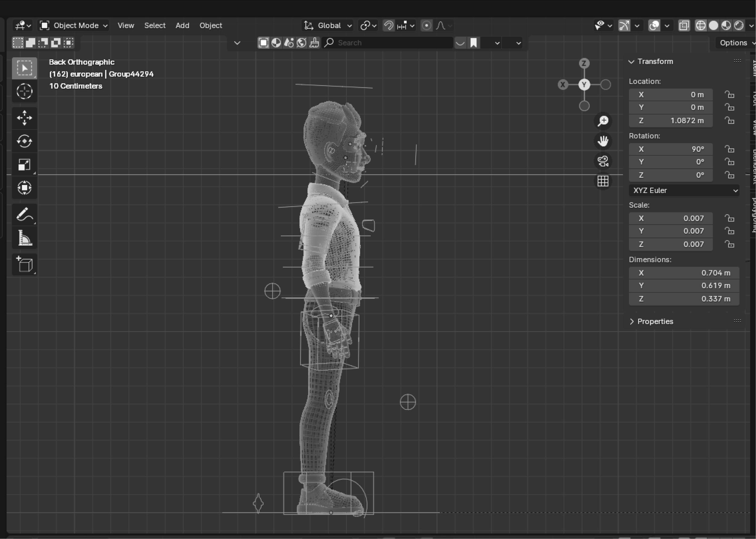Toggle camera view button
Screen dimensions: 756x539
click(x=603, y=161)
